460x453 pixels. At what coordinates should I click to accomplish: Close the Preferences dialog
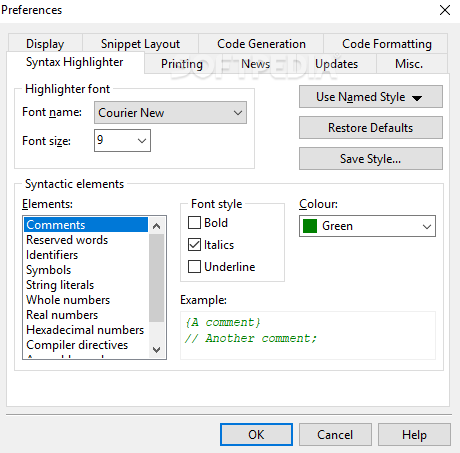pos(445,10)
